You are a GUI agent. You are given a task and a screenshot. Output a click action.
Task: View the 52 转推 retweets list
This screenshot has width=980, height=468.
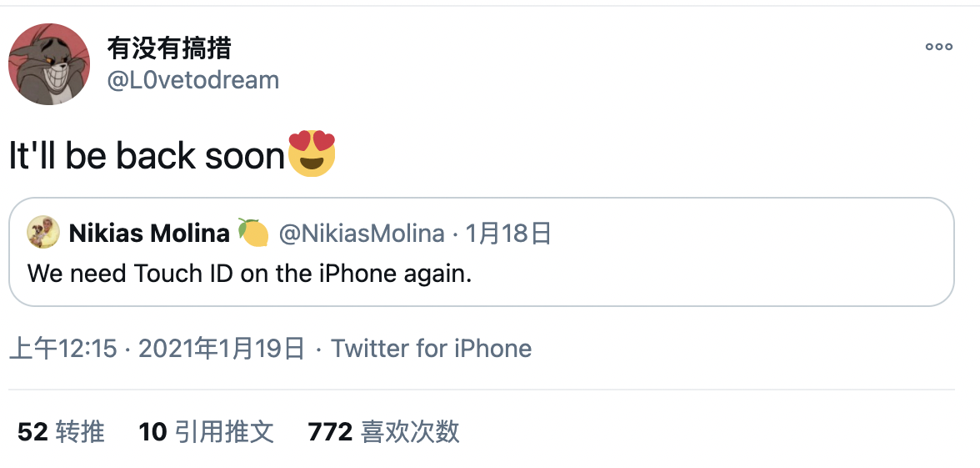tap(61, 432)
